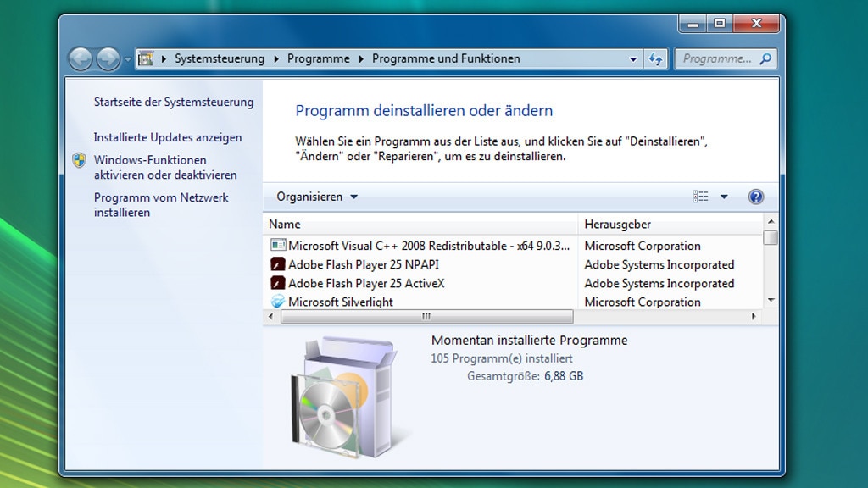Open the Organisieren dropdown menu
868x488 pixels.
coord(317,197)
